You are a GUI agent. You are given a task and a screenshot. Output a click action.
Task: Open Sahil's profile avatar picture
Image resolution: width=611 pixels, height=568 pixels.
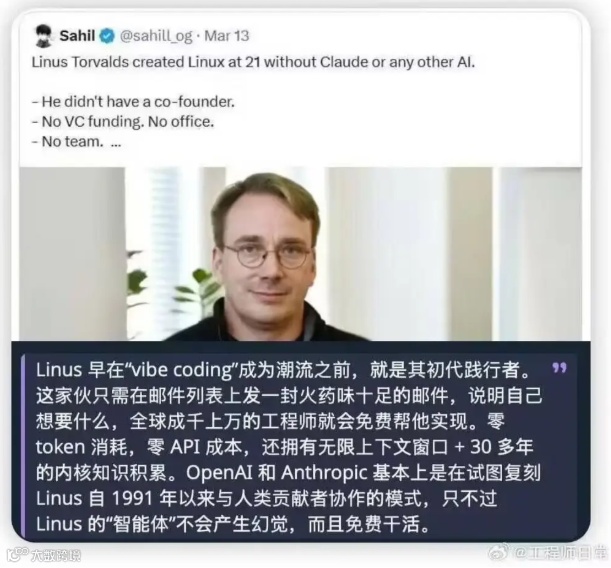click(x=43, y=36)
